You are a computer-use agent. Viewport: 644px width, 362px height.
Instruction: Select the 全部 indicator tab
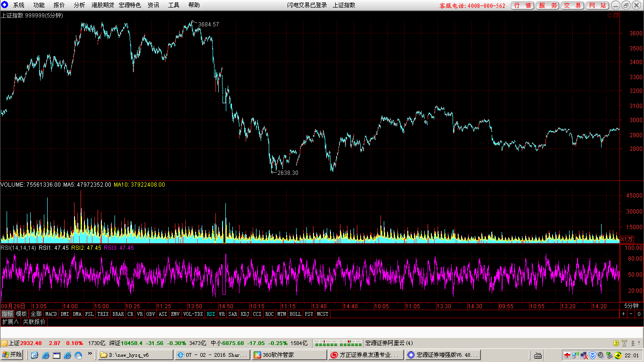36,314
